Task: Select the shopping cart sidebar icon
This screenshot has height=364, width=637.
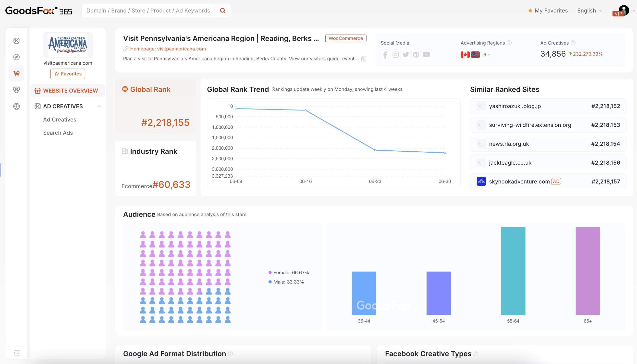Action: click(16, 73)
